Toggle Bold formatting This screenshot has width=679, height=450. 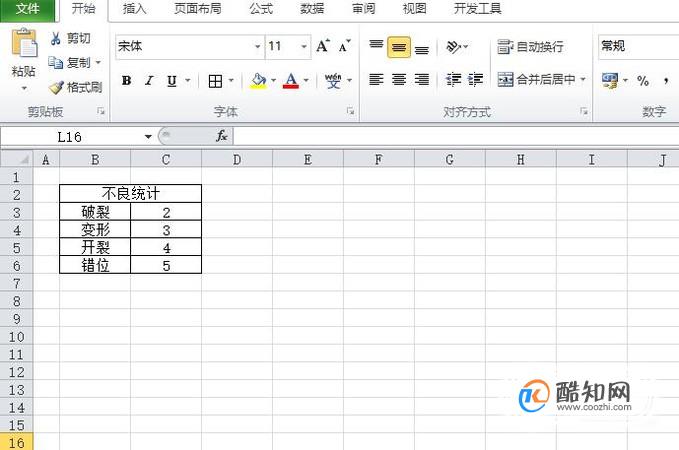coord(126,81)
